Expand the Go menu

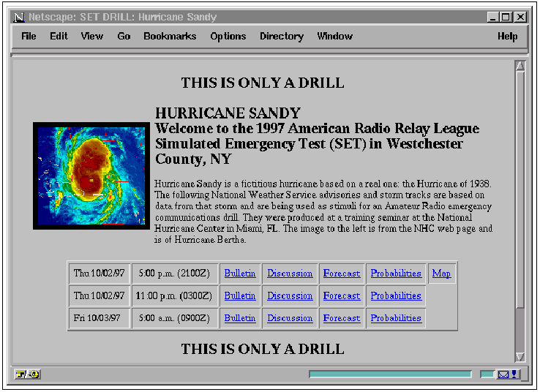pos(124,36)
